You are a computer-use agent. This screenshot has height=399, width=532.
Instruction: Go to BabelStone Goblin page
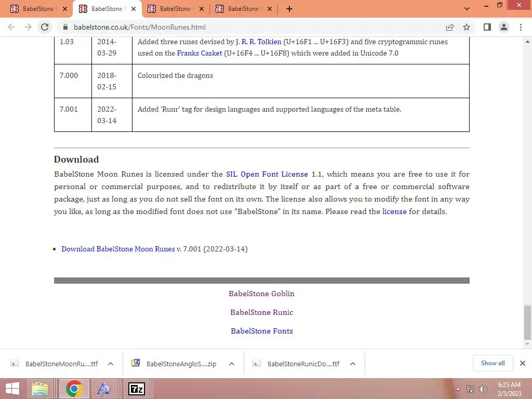pos(262,294)
